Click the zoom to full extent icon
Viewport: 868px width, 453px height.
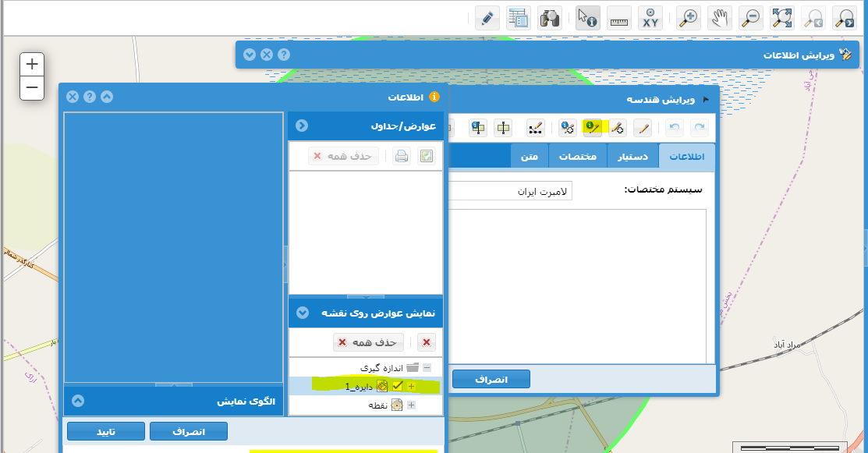[781, 18]
